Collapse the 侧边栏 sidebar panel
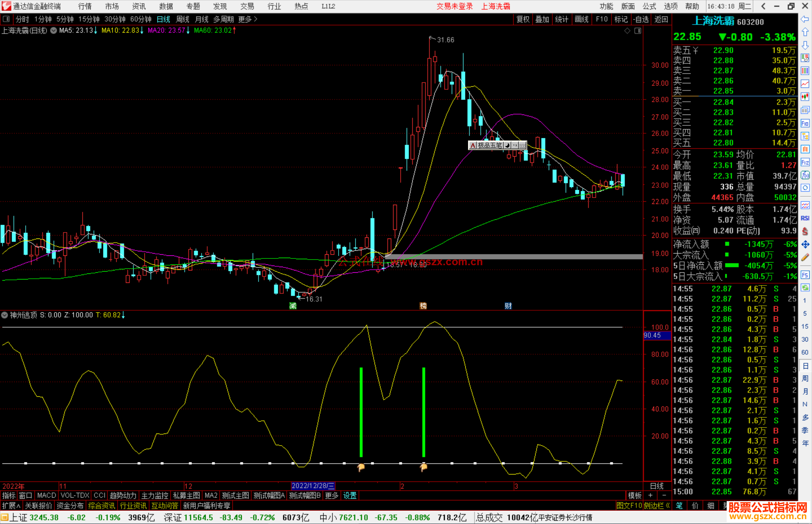812x524 pixels. (x=657, y=506)
